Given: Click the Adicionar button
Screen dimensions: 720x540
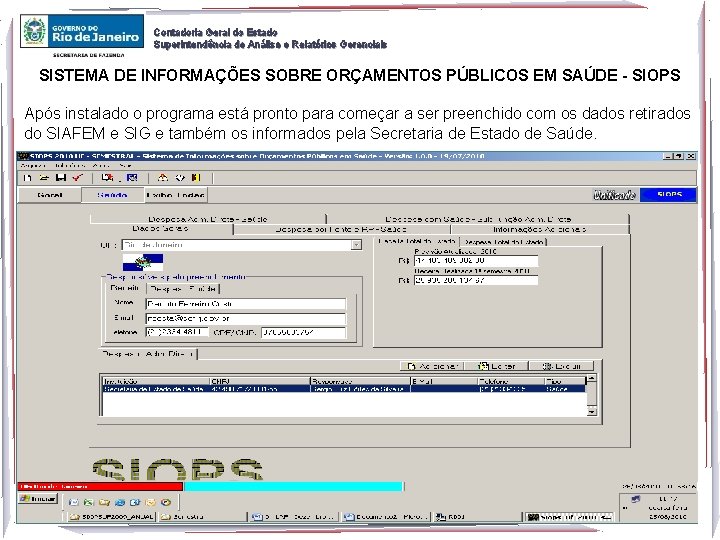Looking at the screenshot, I should coord(433,366).
